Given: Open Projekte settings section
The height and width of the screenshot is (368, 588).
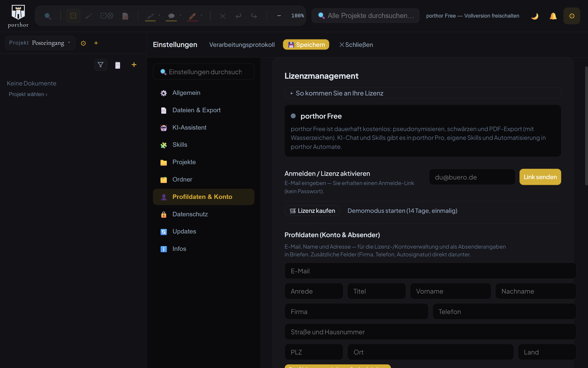Looking at the screenshot, I should 204,162.
